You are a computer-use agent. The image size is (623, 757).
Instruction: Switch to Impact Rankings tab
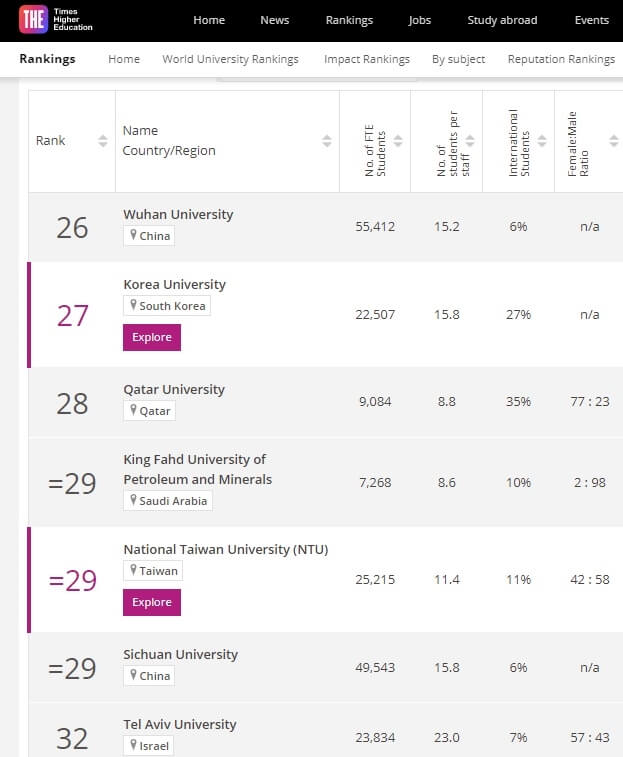[367, 59]
